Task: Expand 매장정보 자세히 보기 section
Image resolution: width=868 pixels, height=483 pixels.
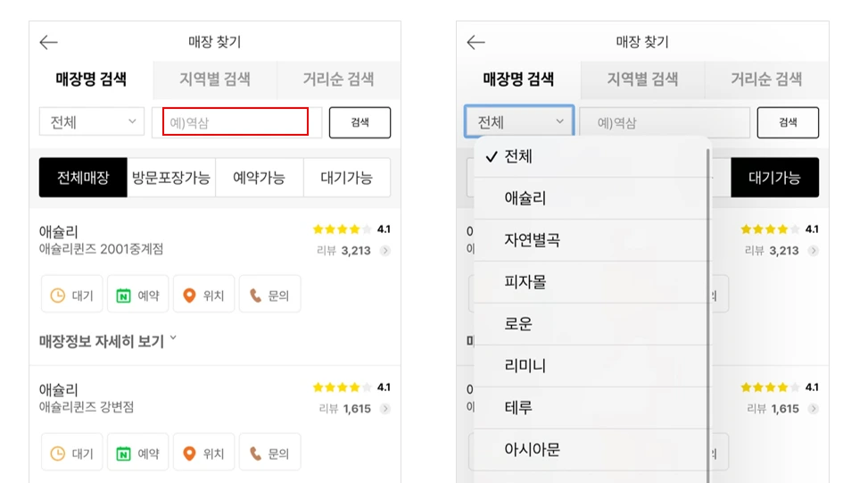Action: 107,341
